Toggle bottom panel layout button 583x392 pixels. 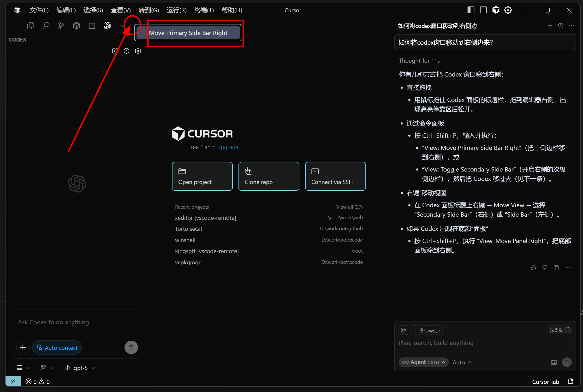(483, 10)
